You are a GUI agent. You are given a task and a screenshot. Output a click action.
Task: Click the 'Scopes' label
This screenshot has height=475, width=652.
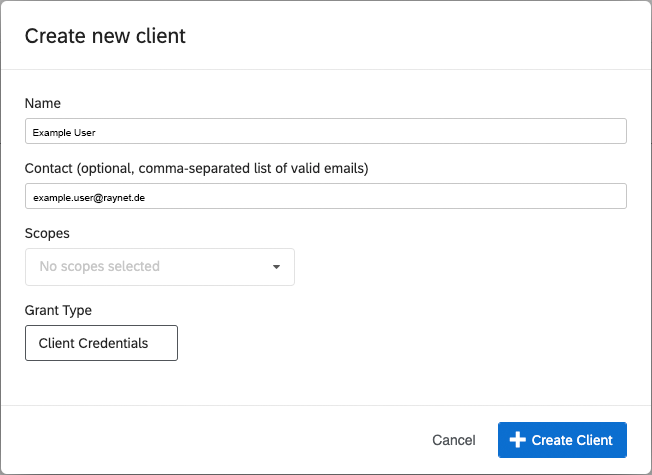(x=47, y=233)
